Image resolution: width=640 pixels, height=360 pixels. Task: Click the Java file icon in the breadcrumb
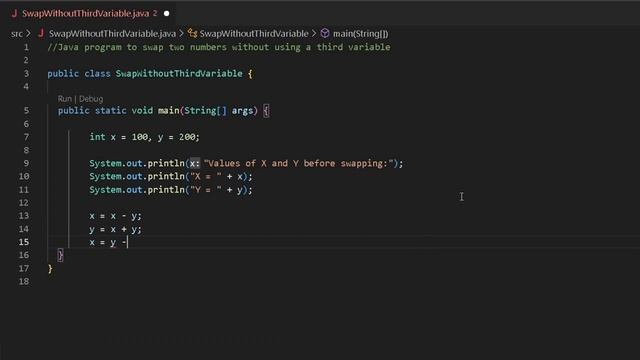(41, 33)
